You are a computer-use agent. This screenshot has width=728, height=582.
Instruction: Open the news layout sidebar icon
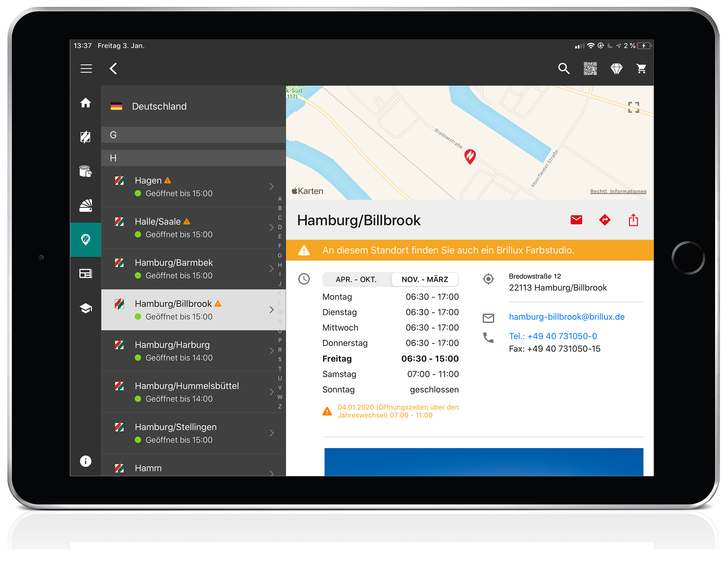tap(86, 273)
